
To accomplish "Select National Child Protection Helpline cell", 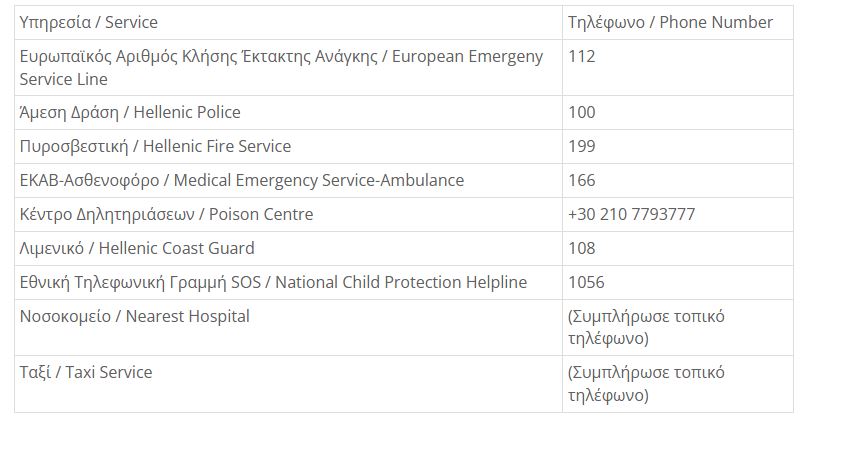I will coord(289,282).
